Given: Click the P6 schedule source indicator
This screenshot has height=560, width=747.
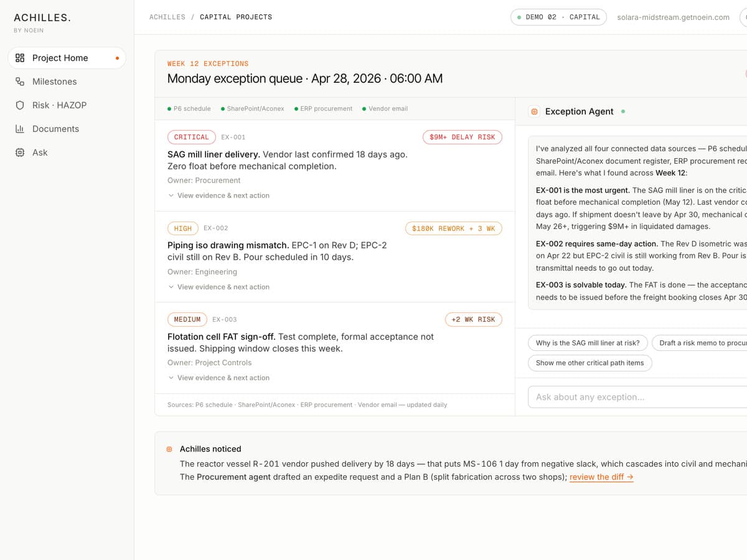Looking at the screenshot, I should pyautogui.click(x=189, y=109).
